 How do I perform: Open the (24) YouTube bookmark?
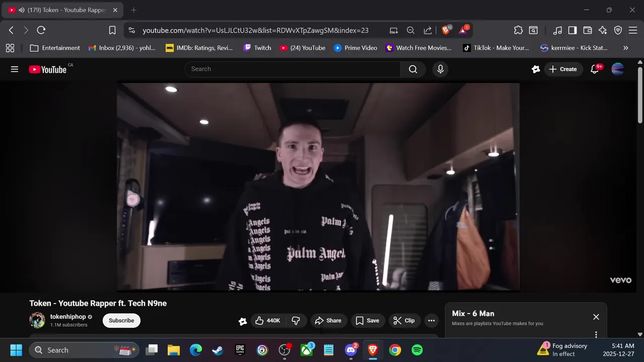[302, 48]
